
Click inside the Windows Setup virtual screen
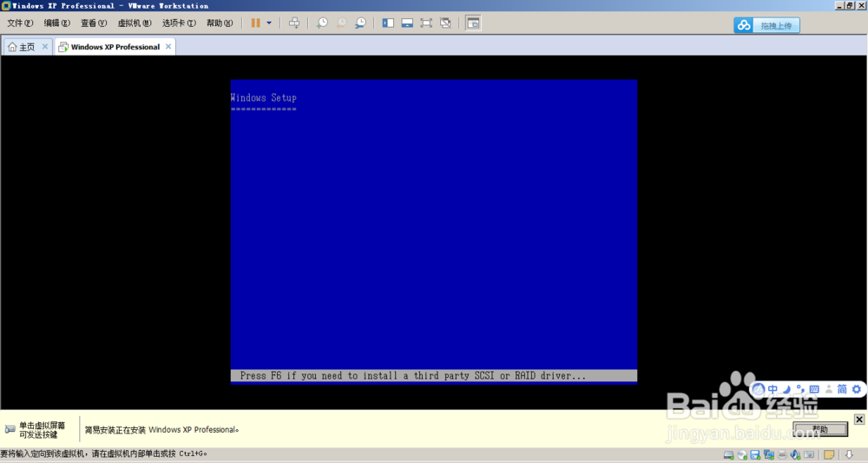[x=433, y=231]
